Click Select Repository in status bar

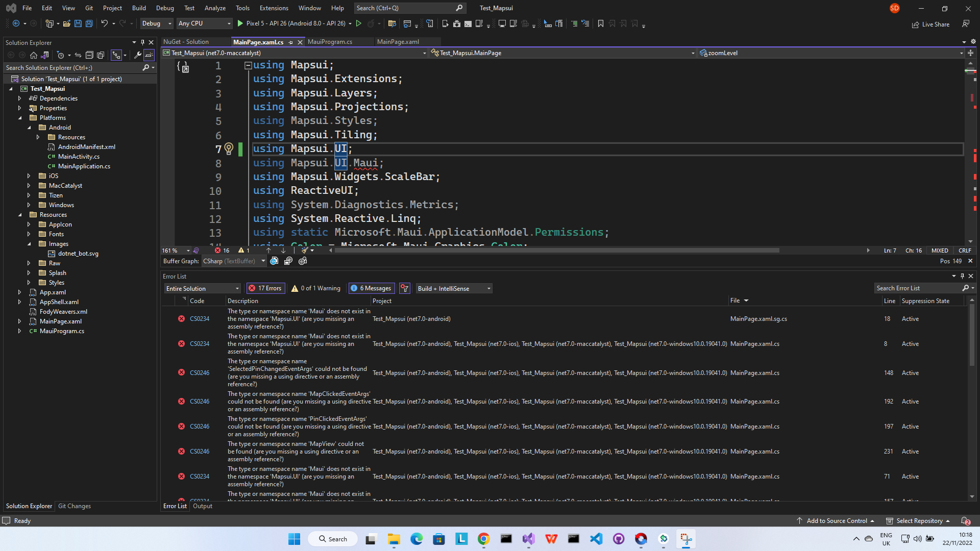coord(918,521)
